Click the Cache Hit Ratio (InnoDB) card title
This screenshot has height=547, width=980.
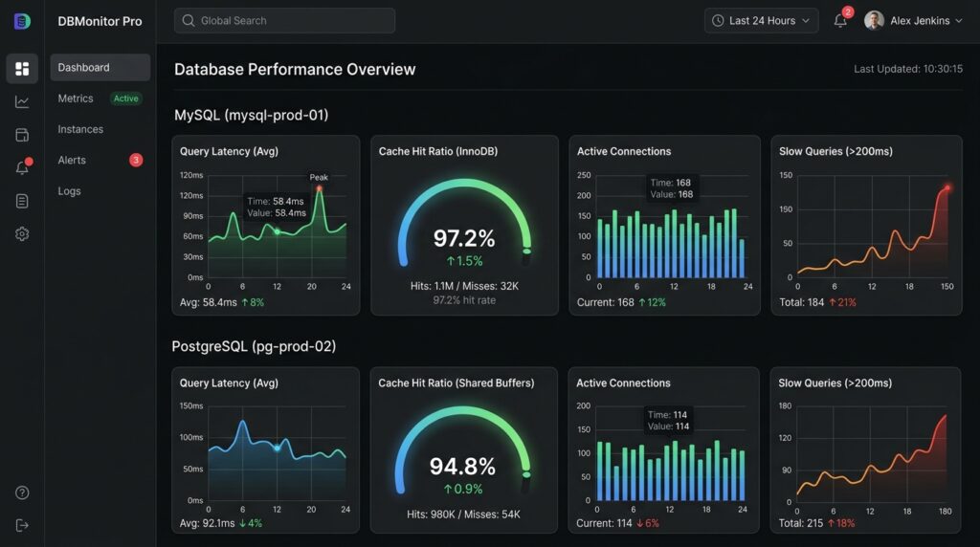coord(438,151)
